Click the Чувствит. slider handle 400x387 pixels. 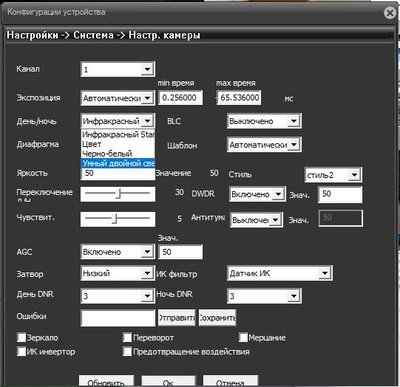114,219
